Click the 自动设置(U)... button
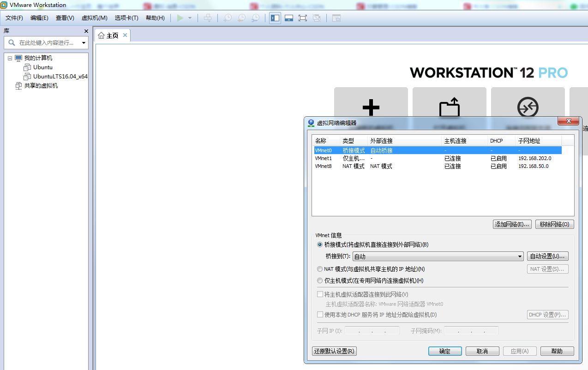The image size is (588, 370). 548,256
